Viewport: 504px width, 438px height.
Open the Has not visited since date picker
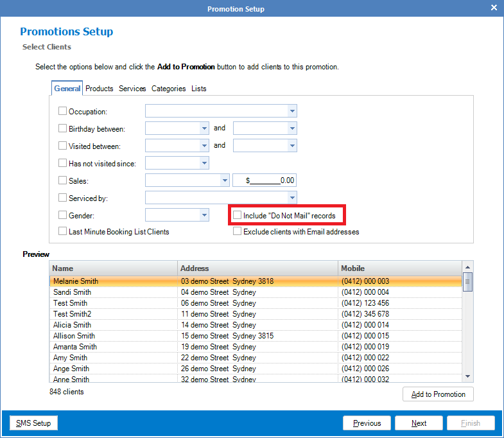(204, 163)
